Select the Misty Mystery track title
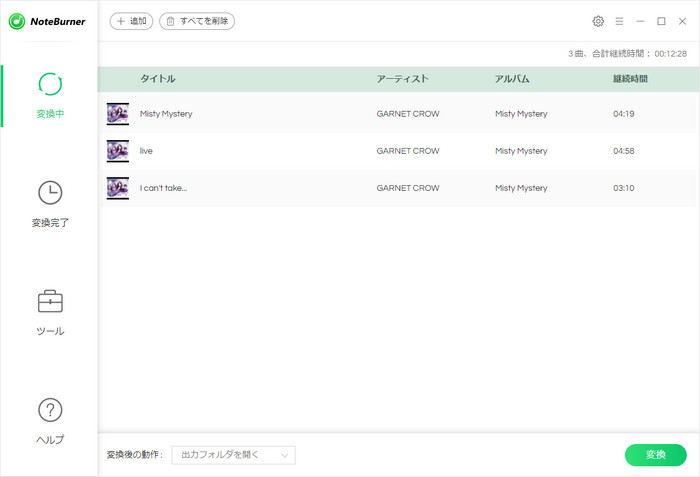700x477 pixels. (166, 114)
